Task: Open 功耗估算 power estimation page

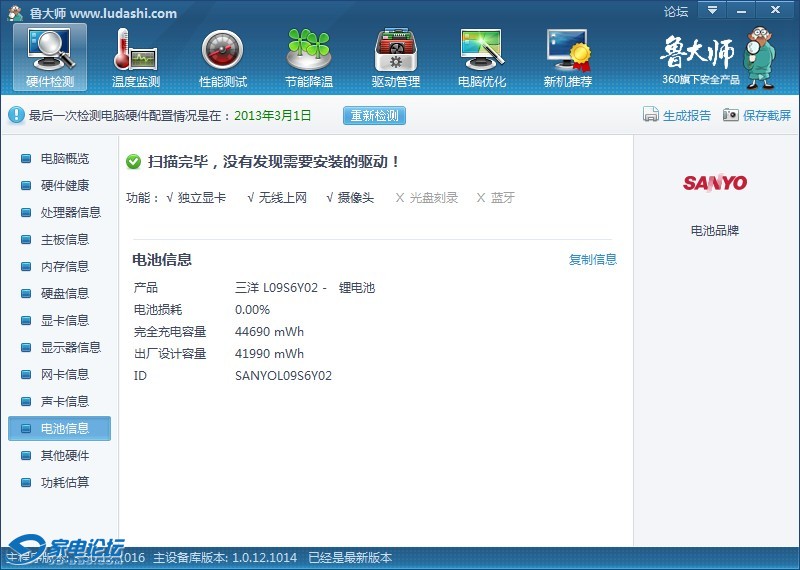Action: click(x=64, y=483)
